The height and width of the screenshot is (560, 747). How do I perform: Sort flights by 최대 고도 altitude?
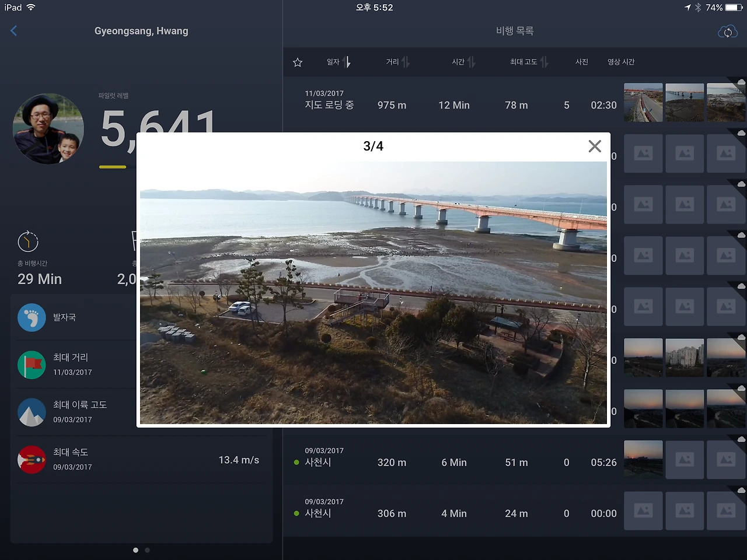[529, 62]
